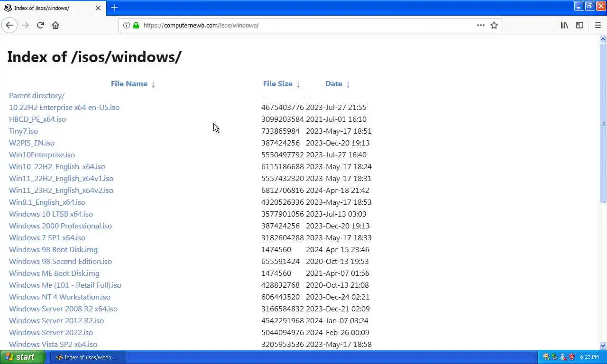Click the scrollbar up arrow
Screen dimensions: 607x364
click(x=603, y=38)
